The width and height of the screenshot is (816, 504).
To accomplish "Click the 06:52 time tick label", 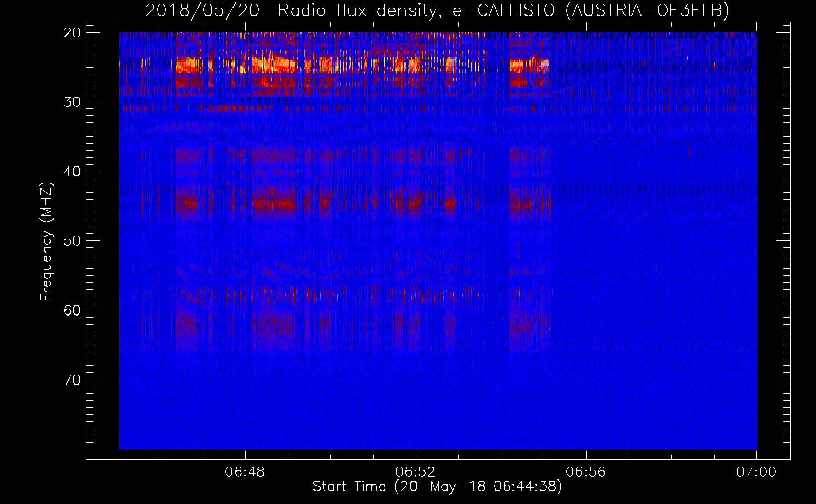I will pyautogui.click(x=416, y=472).
